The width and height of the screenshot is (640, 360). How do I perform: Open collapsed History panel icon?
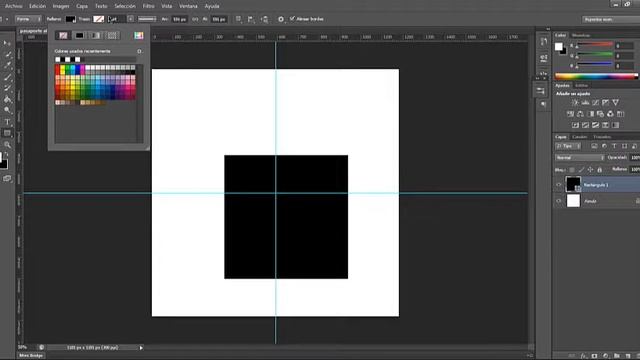click(543, 42)
